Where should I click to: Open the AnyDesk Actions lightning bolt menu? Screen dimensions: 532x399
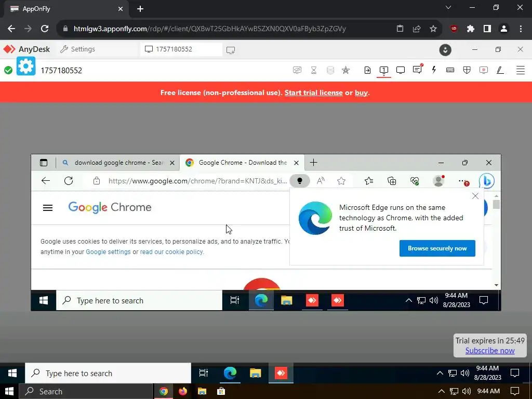pos(434,70)
